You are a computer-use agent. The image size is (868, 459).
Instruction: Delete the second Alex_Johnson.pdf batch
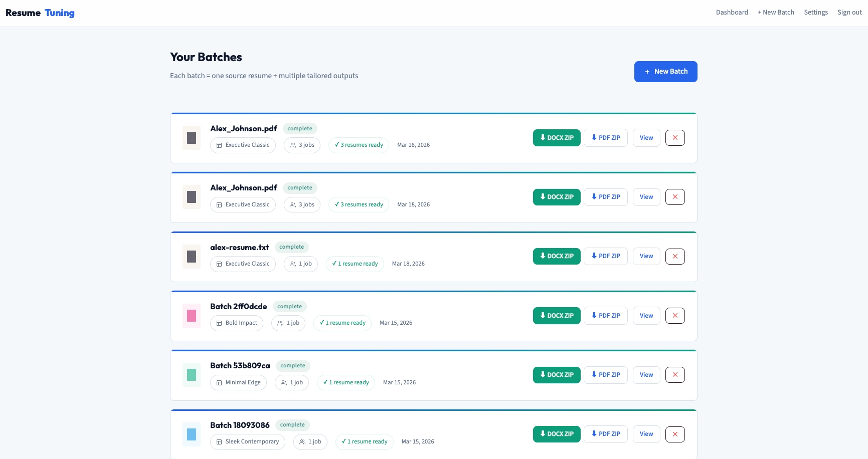pyautogui.click(x=675, y=196)
